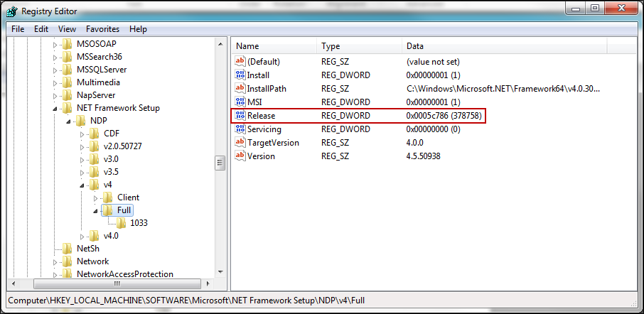Select the v3.5 key label
The width and height of the screenshot is (644, 314).
coord(111,172)
